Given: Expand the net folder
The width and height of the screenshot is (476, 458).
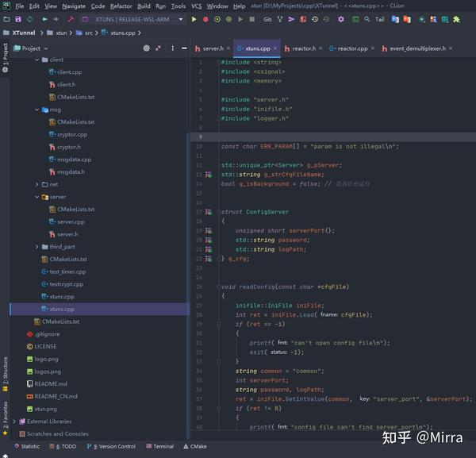Looking at the screenshot, I should tap(37, 184).
